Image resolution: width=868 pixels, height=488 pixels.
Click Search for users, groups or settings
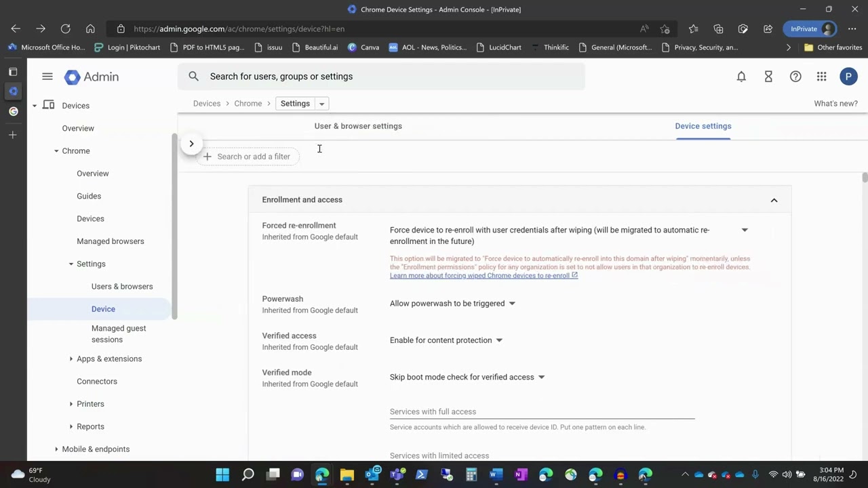pos(381,77)
